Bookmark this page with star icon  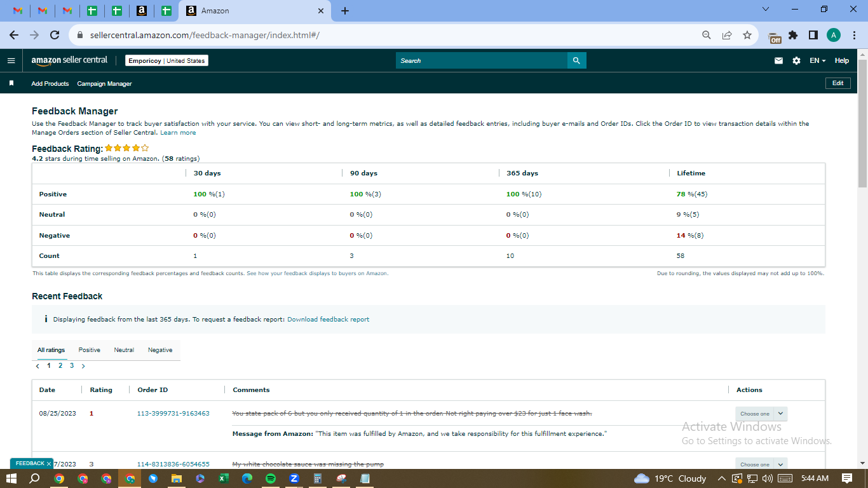click(x=747, y=35)
